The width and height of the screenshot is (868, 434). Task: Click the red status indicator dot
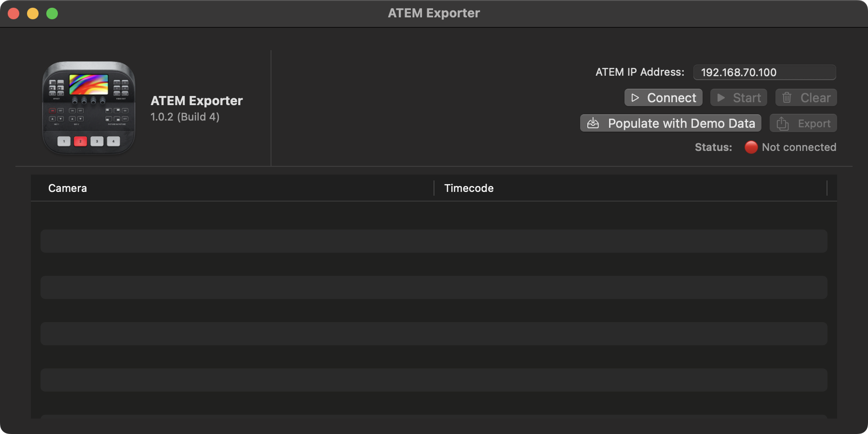coord(751,147)
